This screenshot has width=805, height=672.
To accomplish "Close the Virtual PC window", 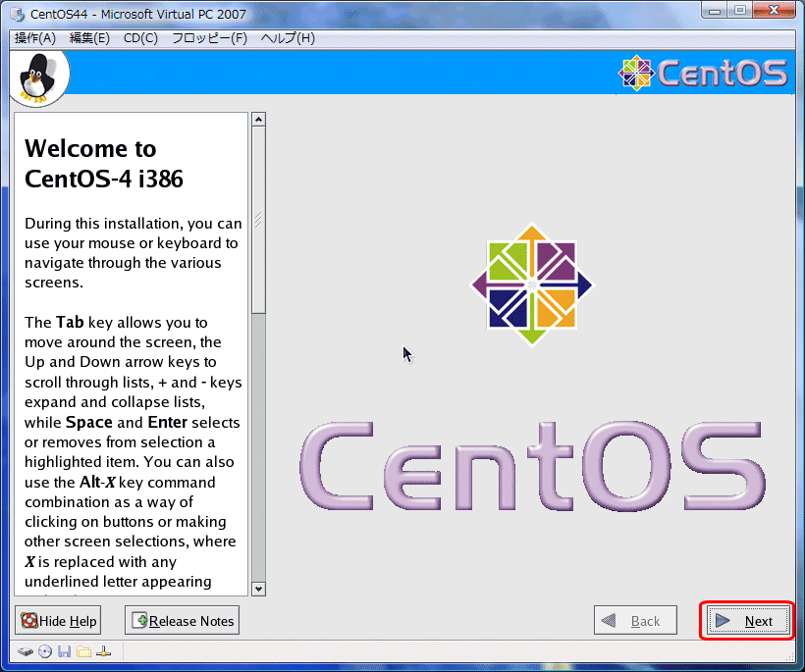I will pyautogui.click(x=775, y=10).
